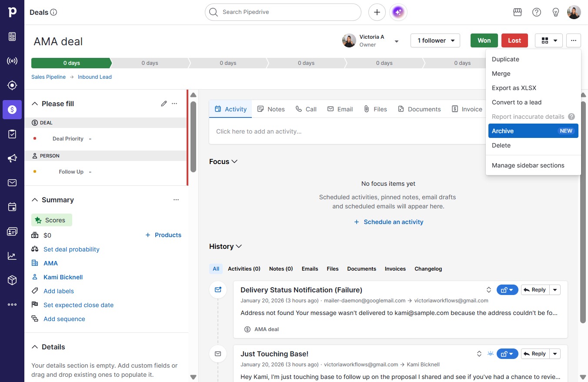
Task: Open the 1 follower dropdown
Action: pos(435,40)
